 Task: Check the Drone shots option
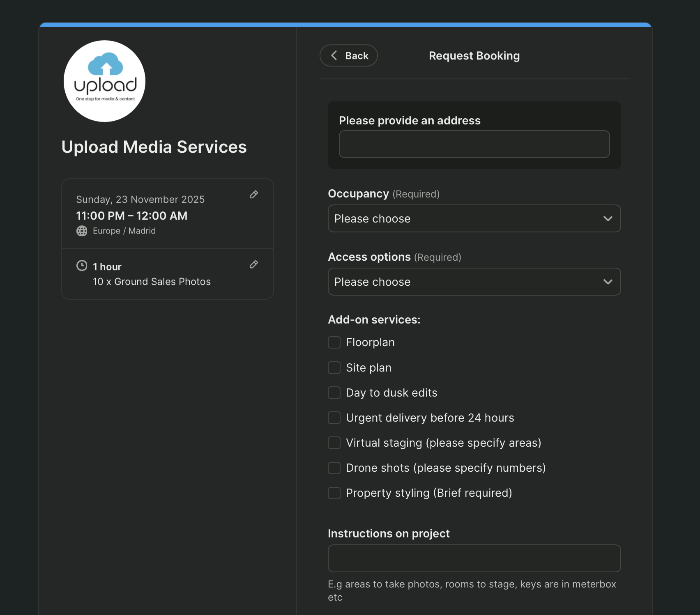pos(334,468)
